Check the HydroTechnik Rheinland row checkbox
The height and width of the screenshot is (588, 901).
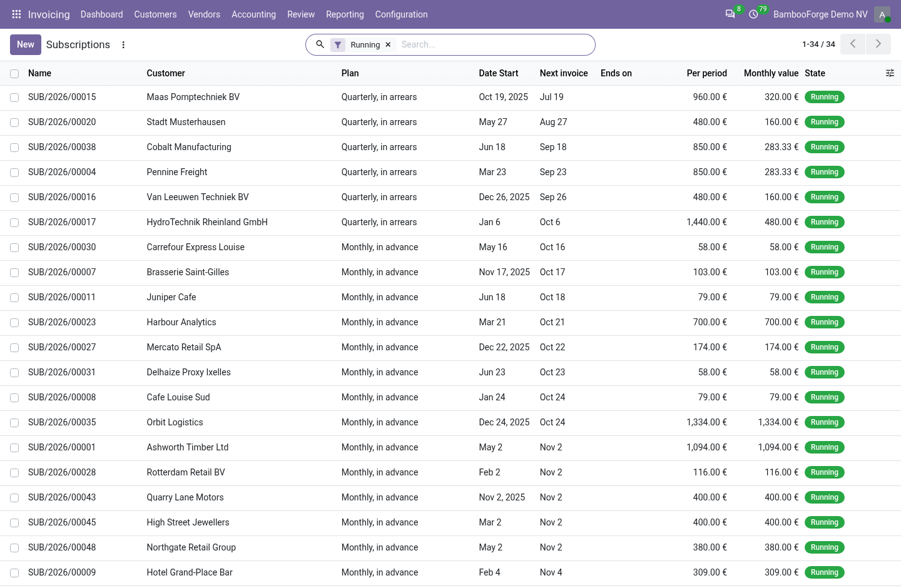click(14, 223)
